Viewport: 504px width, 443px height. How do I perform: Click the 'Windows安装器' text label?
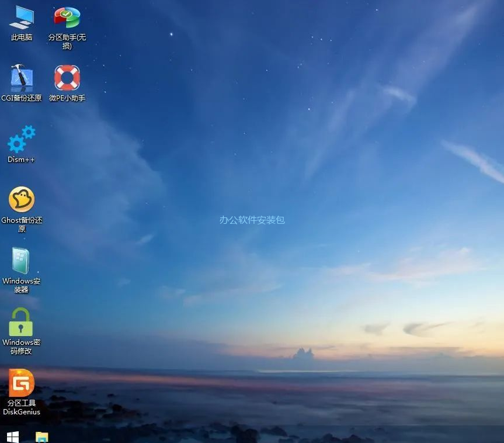[22, 285]
